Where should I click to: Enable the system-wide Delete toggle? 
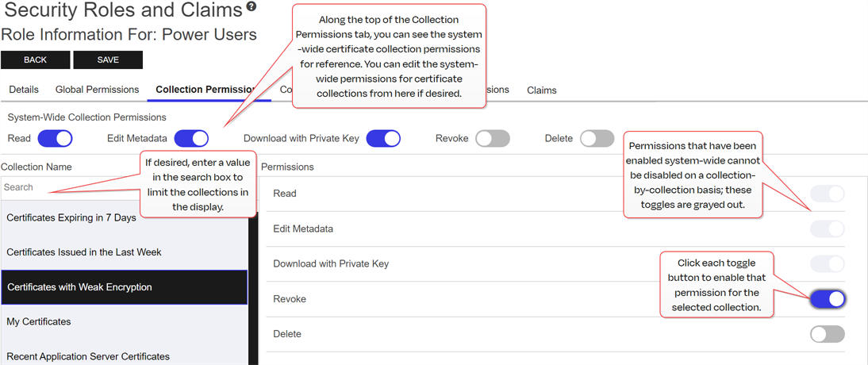click(x=597, y=139)
